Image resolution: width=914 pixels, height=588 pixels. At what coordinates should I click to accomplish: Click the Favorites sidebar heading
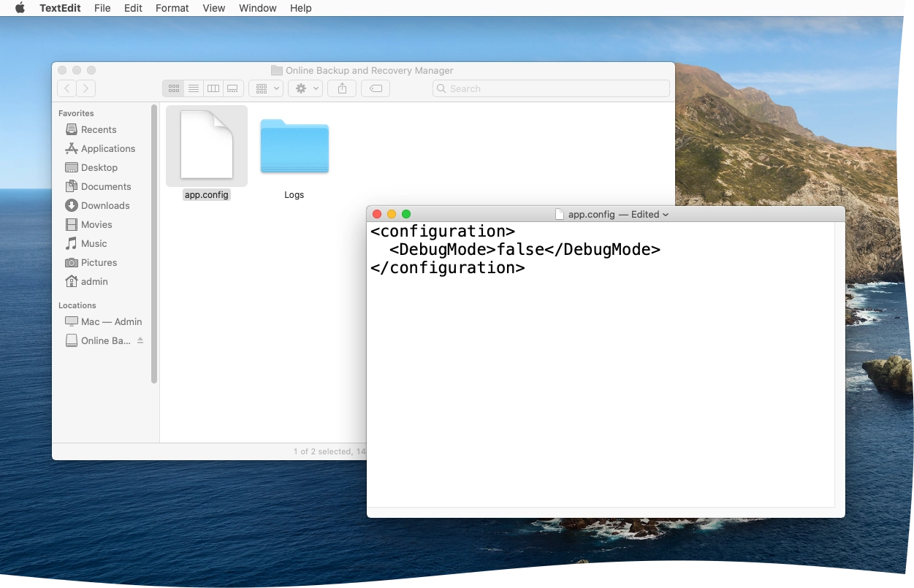pos(76,113)
